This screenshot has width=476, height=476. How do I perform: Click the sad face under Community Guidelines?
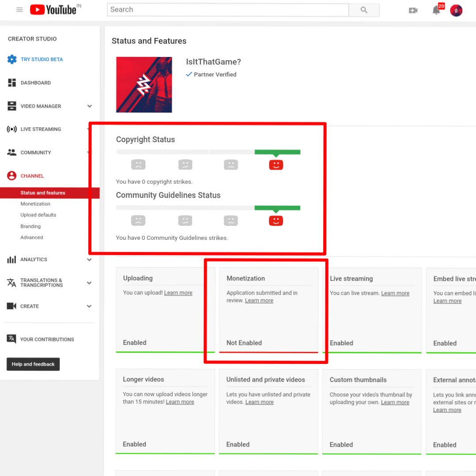pos(139,221)
